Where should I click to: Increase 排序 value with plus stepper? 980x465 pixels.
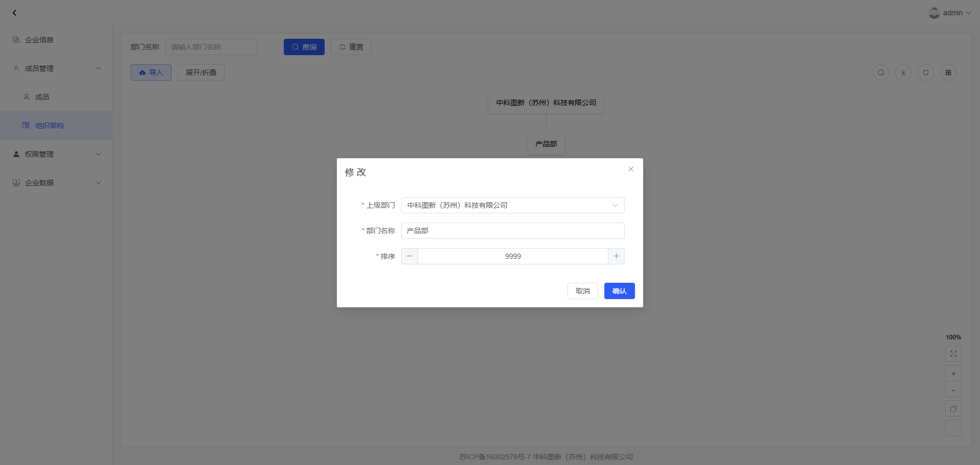tap(616, 256)
